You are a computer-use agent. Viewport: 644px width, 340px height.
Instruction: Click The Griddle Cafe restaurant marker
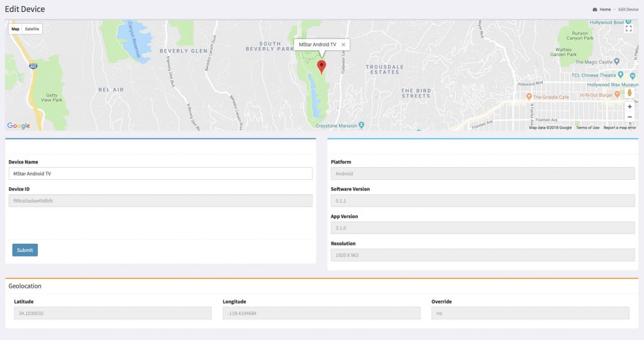pos(529,97)
